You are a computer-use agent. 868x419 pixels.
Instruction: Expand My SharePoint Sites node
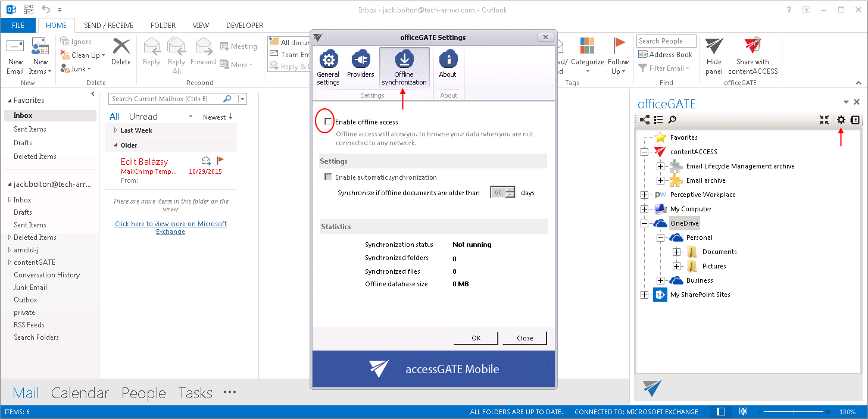pyautogui.click(x=644, y=295)
